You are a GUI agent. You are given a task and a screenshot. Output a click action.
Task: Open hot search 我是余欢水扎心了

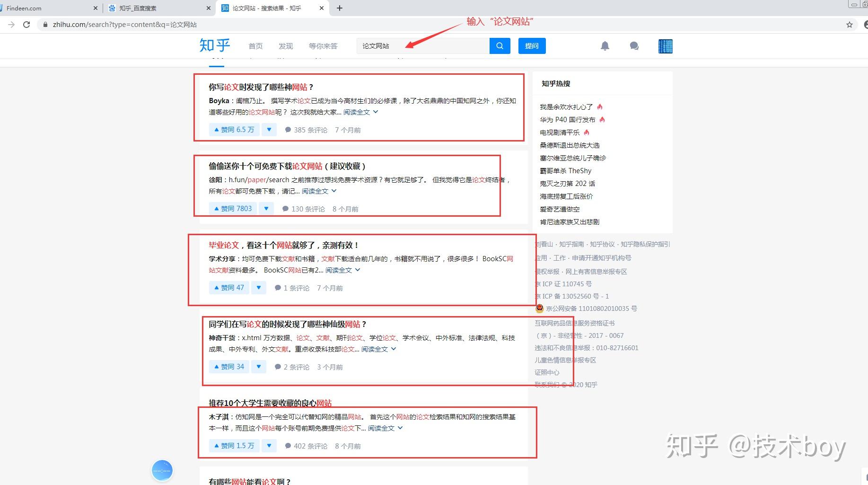tap(566, 107)
